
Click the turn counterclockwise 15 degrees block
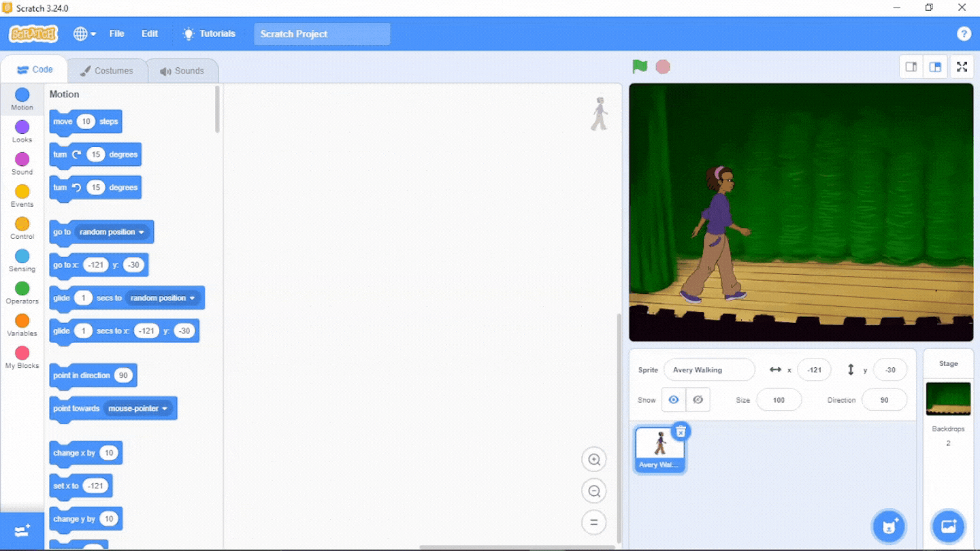(95, 188)
